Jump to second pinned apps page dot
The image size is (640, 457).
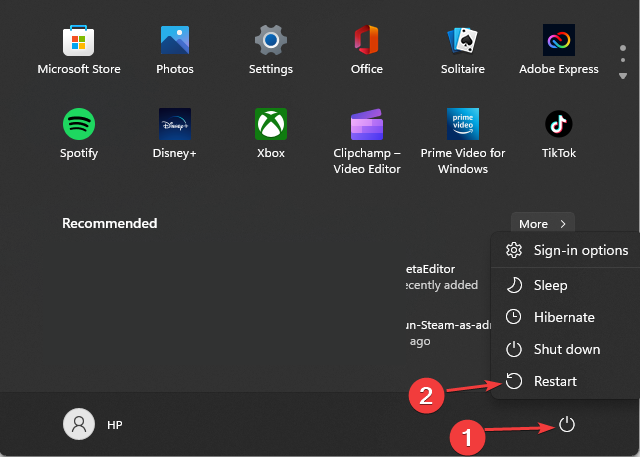click(x=623, y=60)
